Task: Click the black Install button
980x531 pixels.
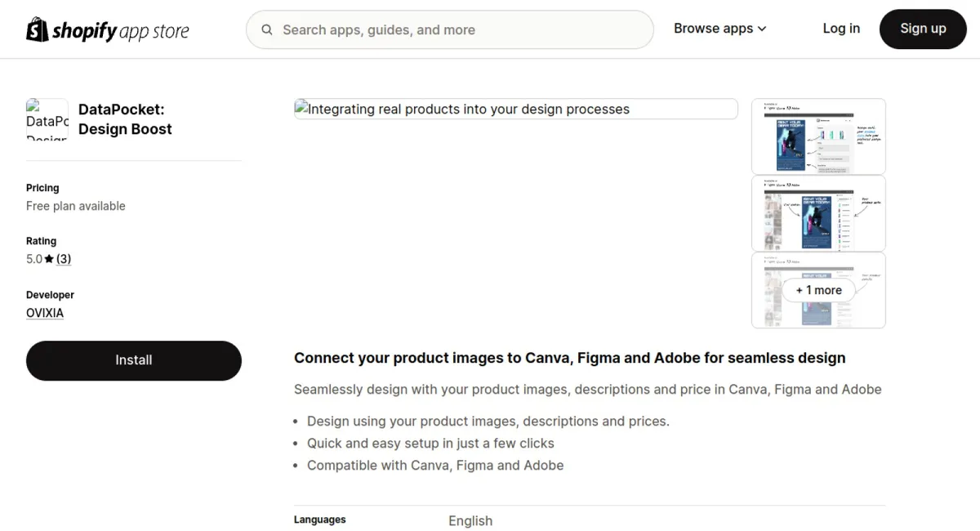Action: [x=134, y=360]
